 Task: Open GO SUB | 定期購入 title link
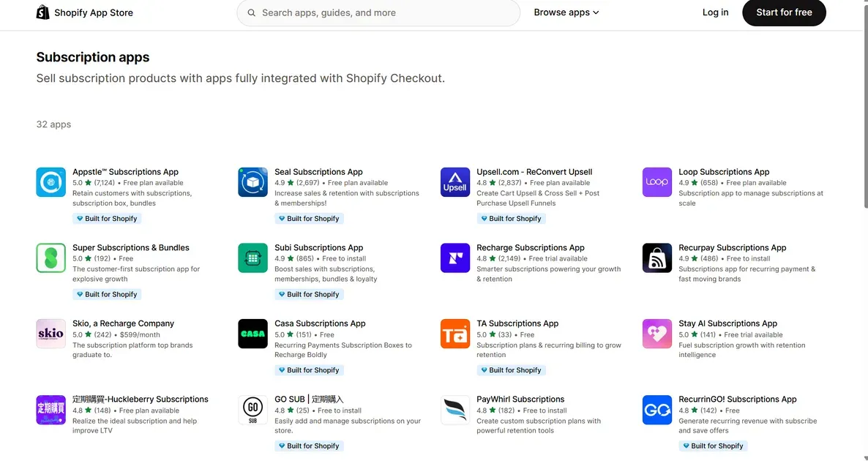pyautogui.click(x=309, y=400)
